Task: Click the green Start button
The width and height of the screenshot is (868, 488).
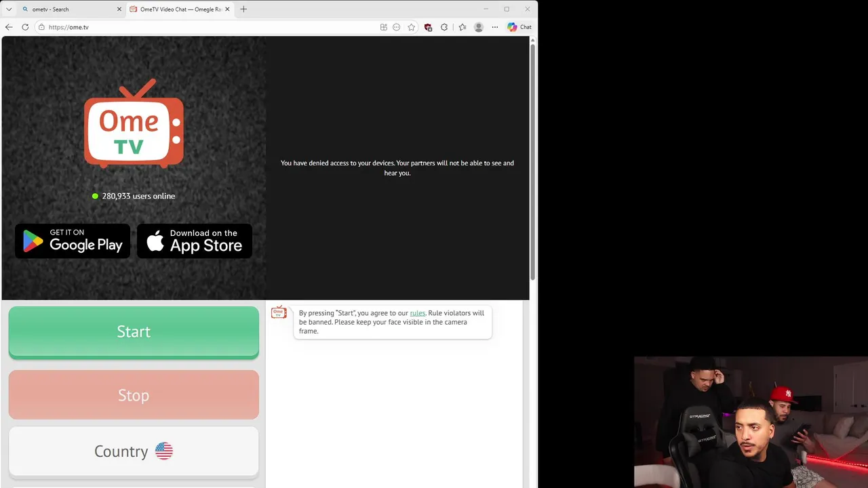Action: (x=134, y=332)
